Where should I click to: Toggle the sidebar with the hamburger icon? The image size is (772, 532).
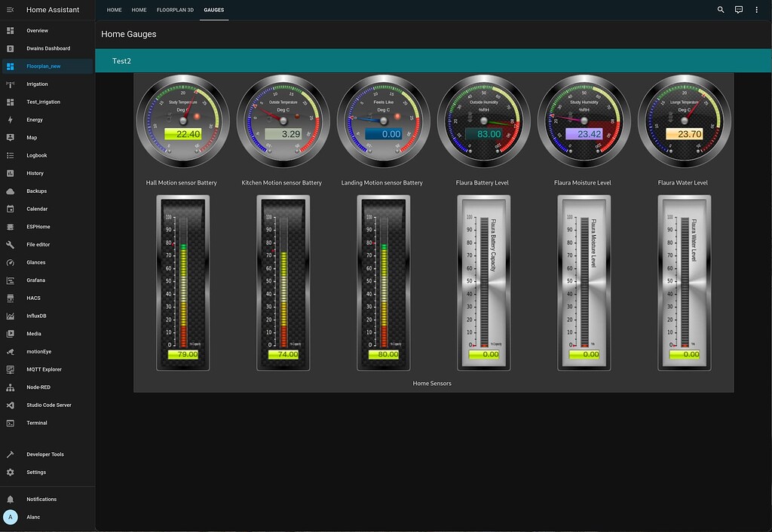(x=9, y=9)
